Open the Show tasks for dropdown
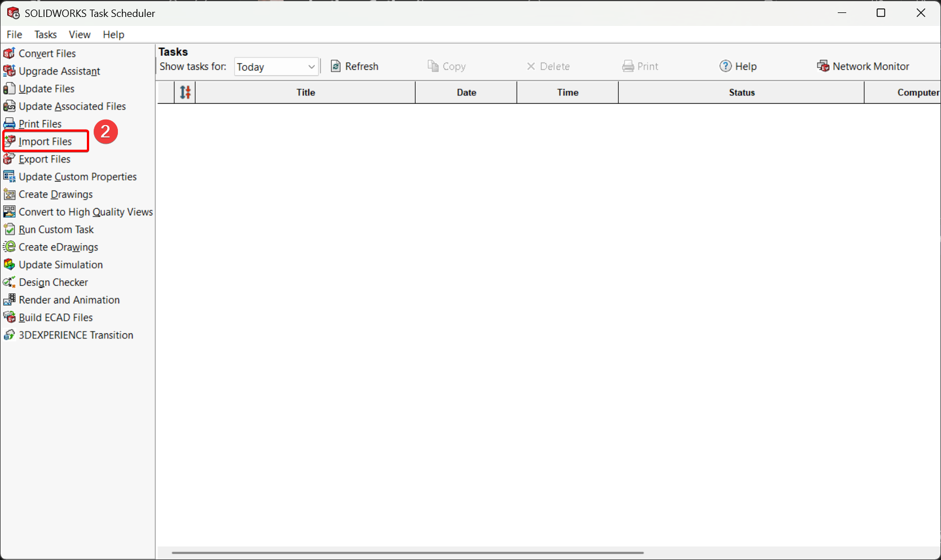The image size is (941, 560). (276, 67)
